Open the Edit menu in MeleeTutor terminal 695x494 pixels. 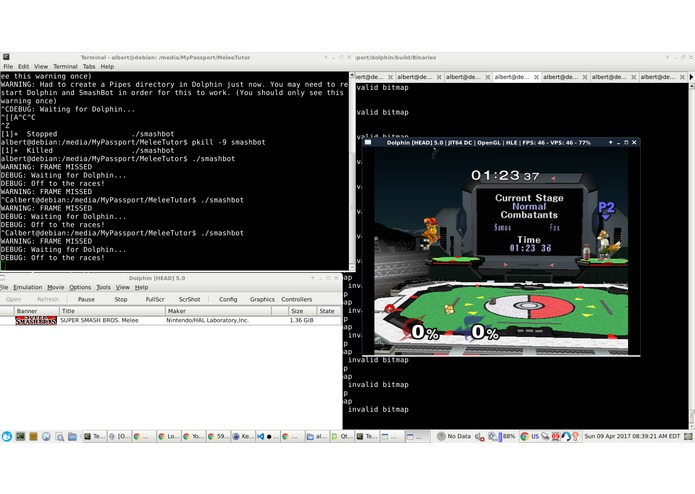pyautogui.click(x=23, y=66)
